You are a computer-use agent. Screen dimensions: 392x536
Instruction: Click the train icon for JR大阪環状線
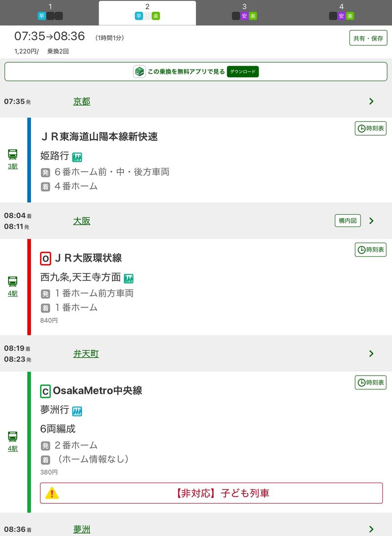tap(13, 281)
